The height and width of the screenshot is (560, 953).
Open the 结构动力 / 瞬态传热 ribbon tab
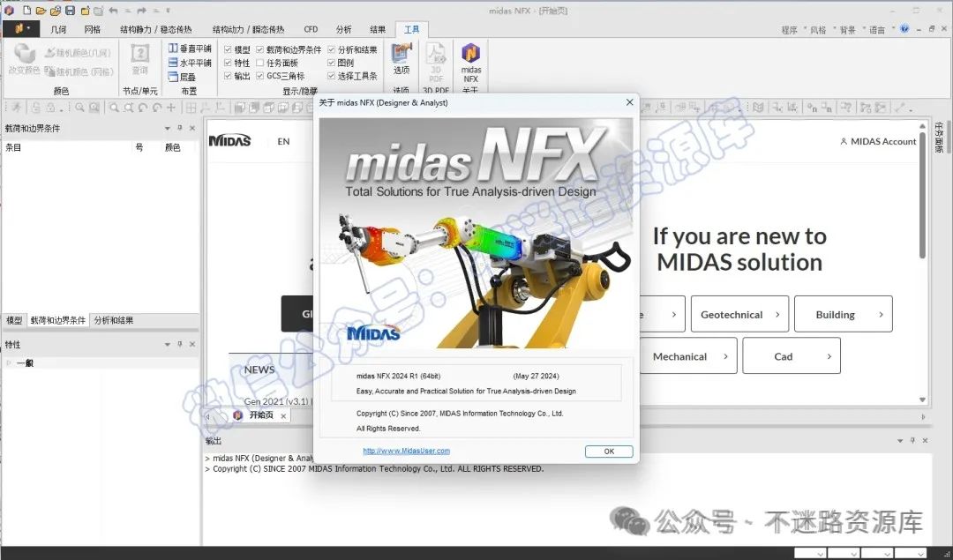pyautogui.click(x=249, y=29)
